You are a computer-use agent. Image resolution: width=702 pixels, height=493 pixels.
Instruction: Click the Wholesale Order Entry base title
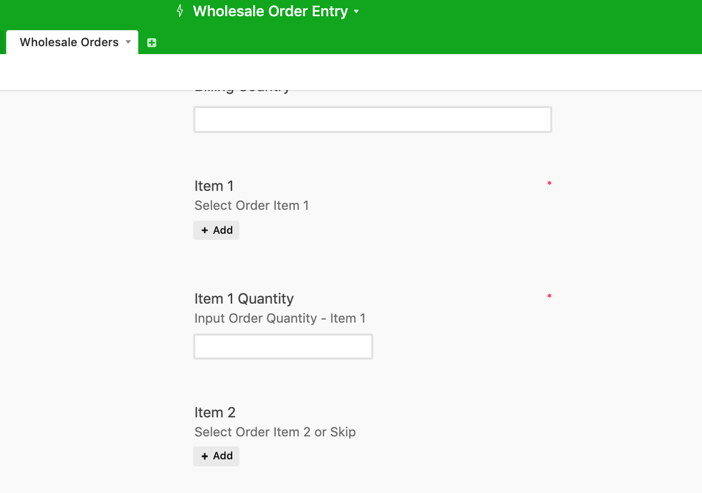(270, 11)
